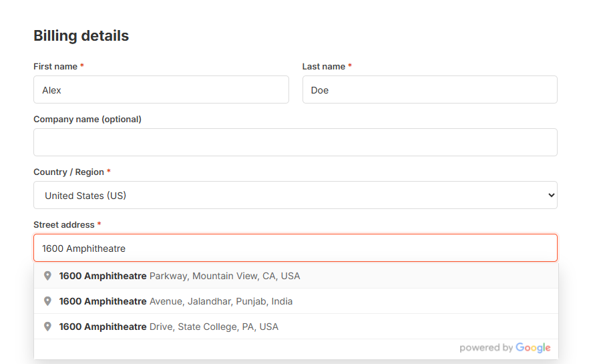Image resolution: width=591 pixels, height=364 pixels.
Task: Focus the First name field containing Alex
Action: pos(161,90)
